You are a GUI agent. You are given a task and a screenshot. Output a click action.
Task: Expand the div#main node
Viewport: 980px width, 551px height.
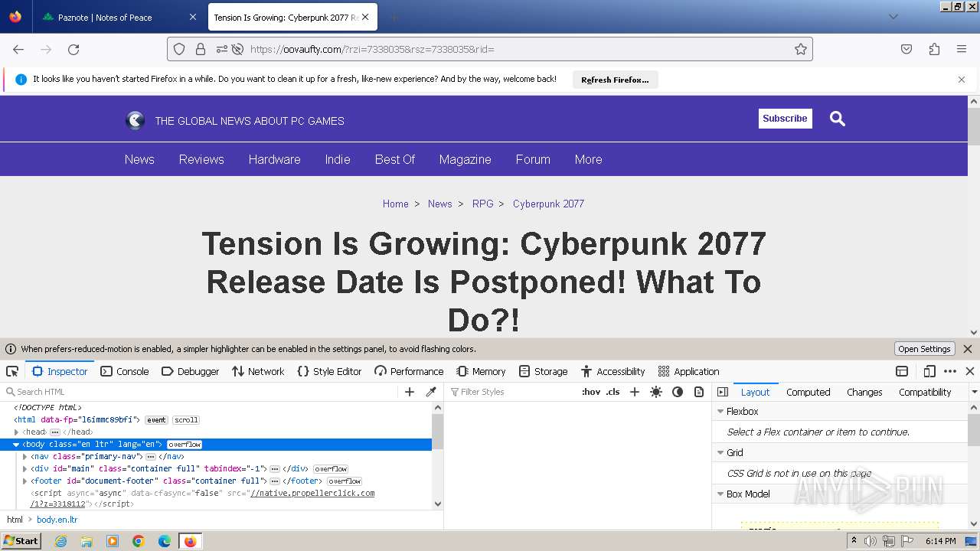pos(24,469)
